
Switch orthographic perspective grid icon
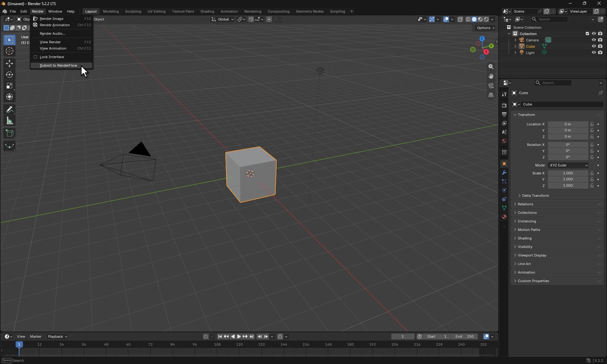[x=491, y=95]
